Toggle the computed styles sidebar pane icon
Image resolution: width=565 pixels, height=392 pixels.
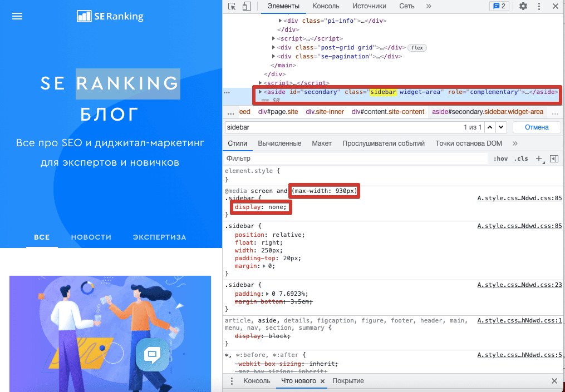[x=554, y=158]
